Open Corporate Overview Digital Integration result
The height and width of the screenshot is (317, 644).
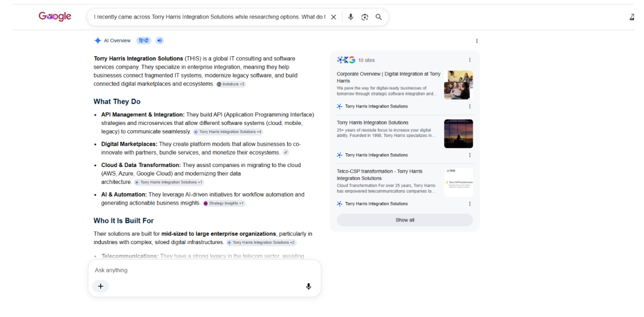(x=389, y=78)
